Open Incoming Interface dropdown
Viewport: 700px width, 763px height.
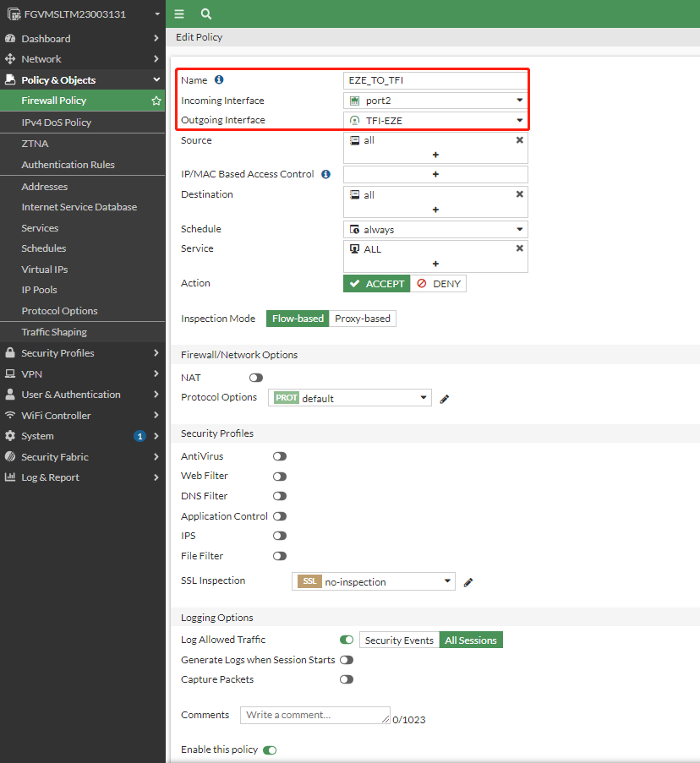[435, 101]
